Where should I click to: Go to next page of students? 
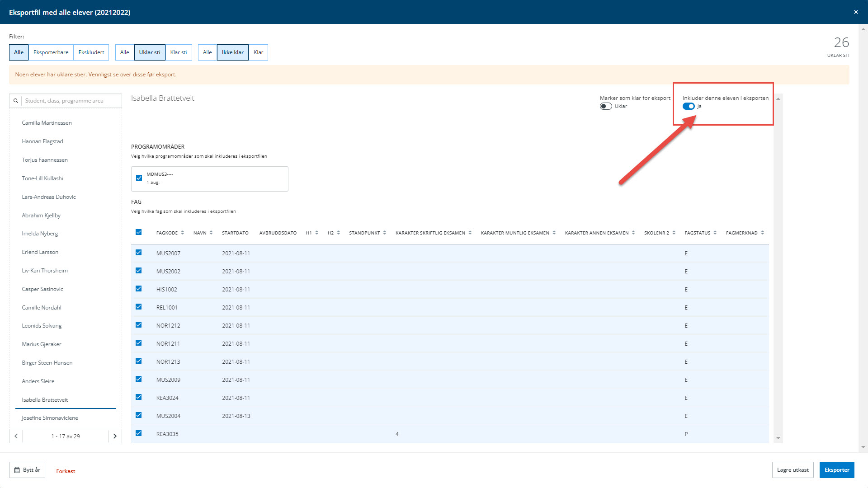click(115, 436)
